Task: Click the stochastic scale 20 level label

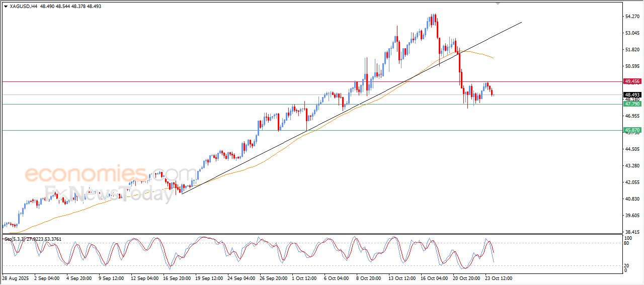Action: [626, 265]
